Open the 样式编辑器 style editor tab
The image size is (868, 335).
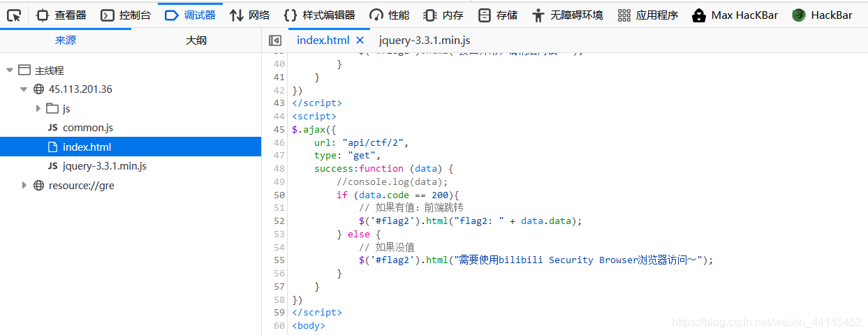pyautogui.click(x=320, y=15)
